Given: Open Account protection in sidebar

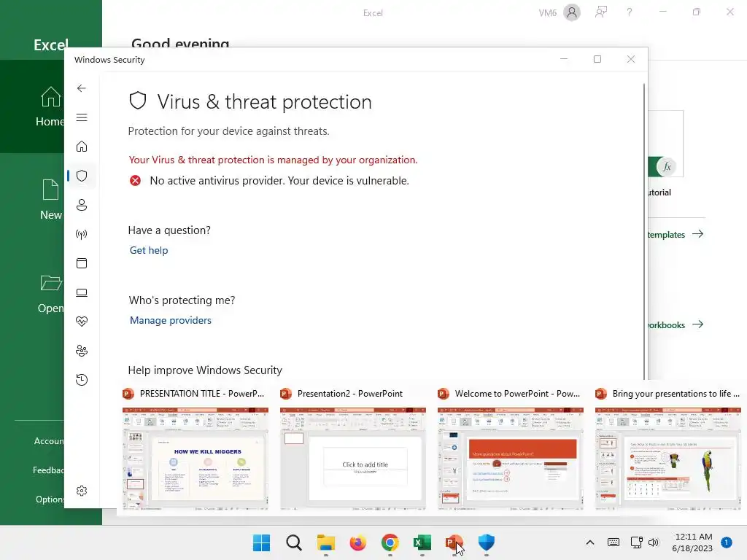Looking at the screenshot, I should pos(82,205).
